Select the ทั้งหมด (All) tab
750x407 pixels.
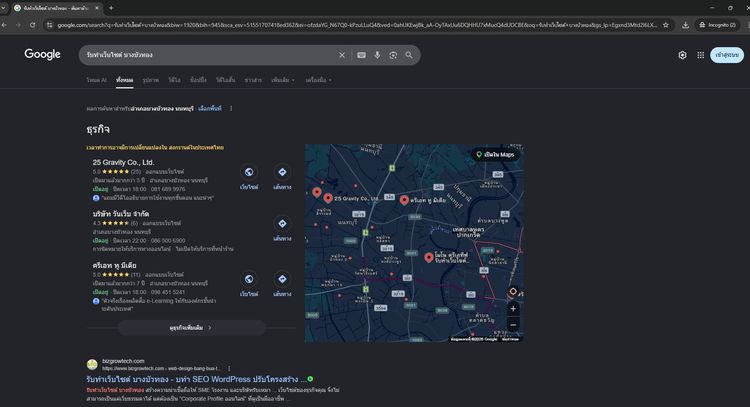tap(124, 80)
